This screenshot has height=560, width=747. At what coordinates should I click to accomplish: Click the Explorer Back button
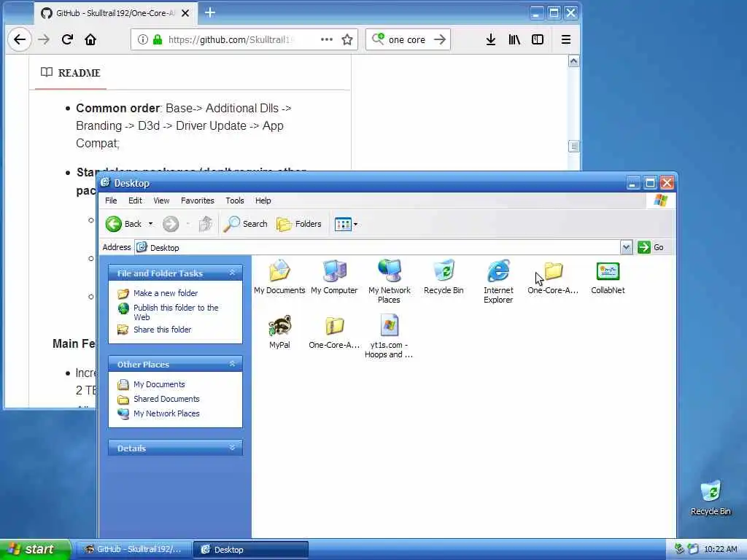124,224
